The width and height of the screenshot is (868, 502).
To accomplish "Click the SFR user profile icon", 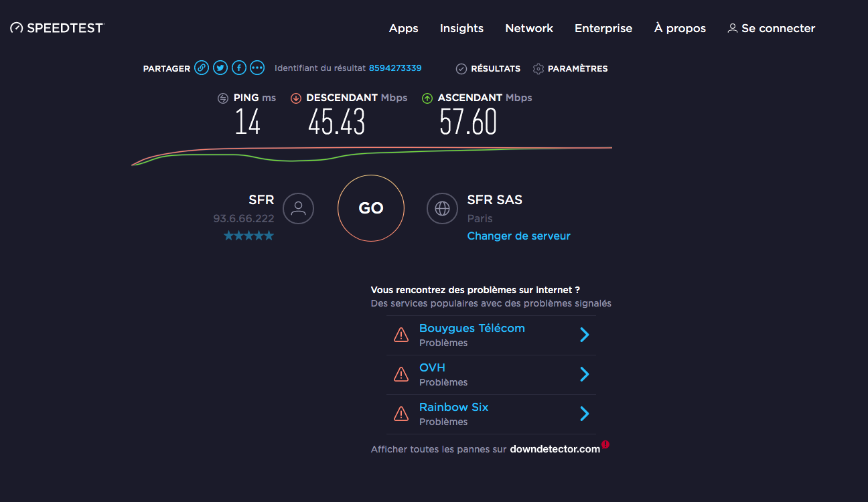I will (298, 209).
